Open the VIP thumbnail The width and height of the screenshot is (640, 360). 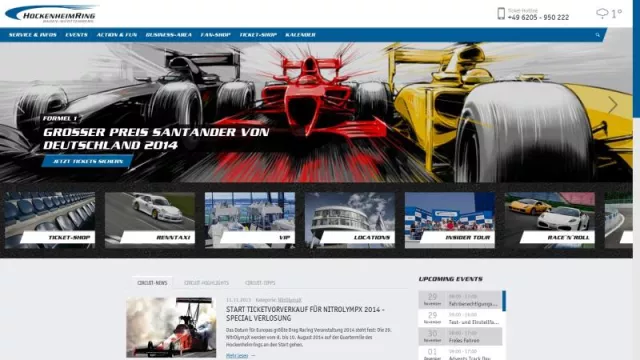(x=250, y=220)
